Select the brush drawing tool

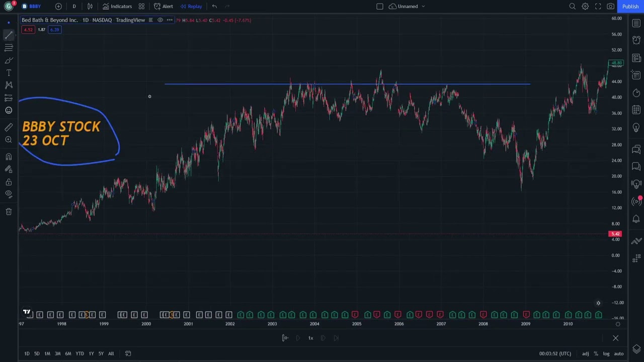(x=9, y=60)
